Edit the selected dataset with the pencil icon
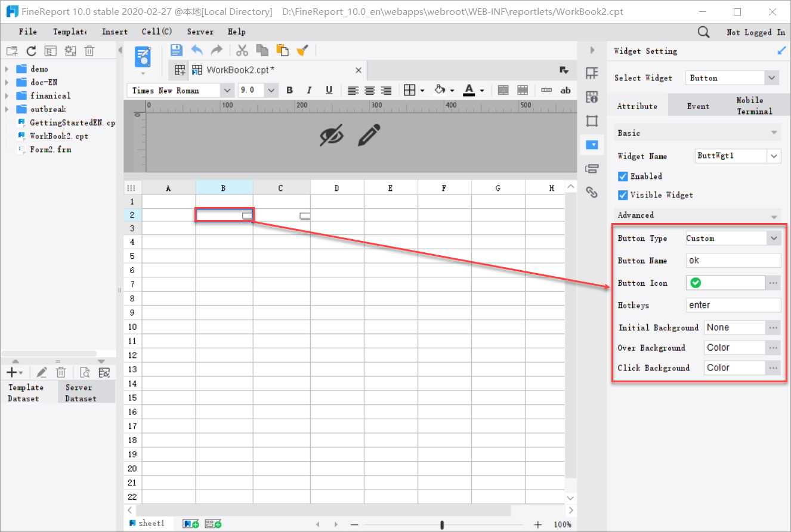 point(41,372)
